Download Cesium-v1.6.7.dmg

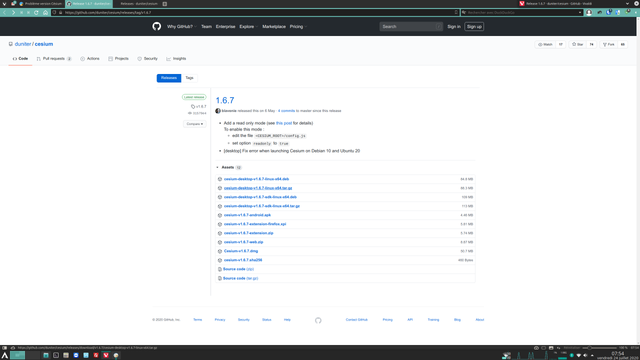tap(241, 251)
